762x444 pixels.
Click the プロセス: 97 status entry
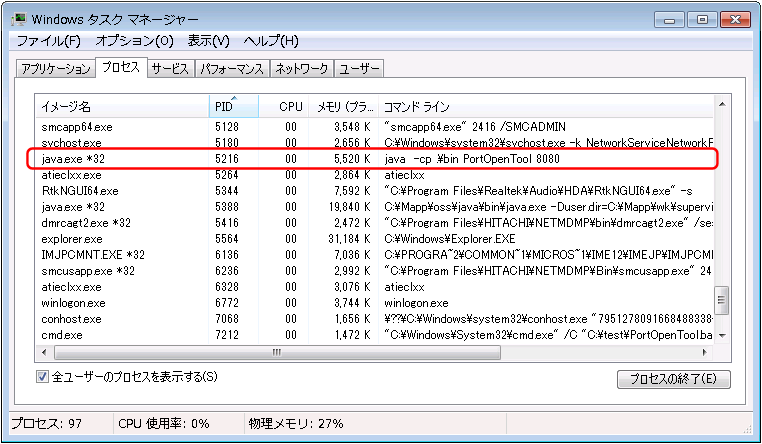click(x=47, y=424)
